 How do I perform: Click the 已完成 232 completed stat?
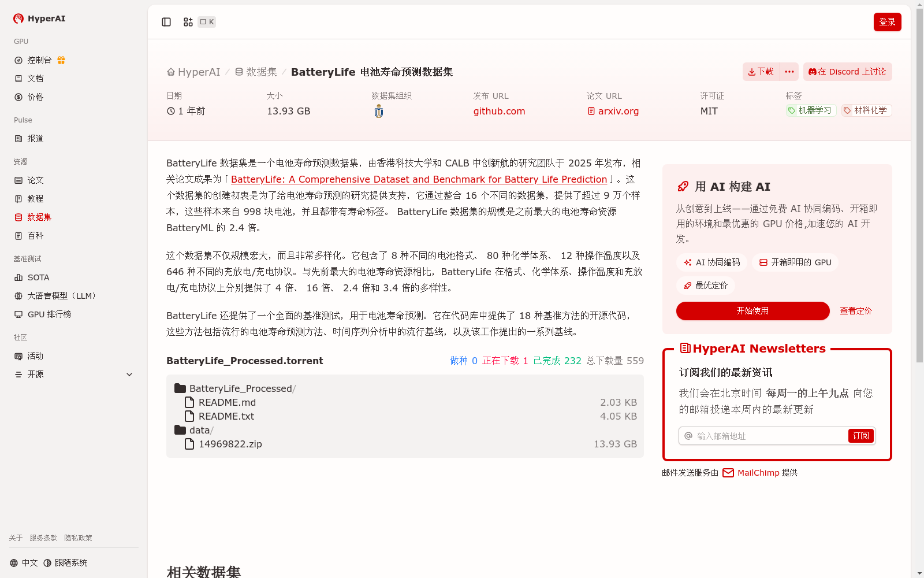557,361
